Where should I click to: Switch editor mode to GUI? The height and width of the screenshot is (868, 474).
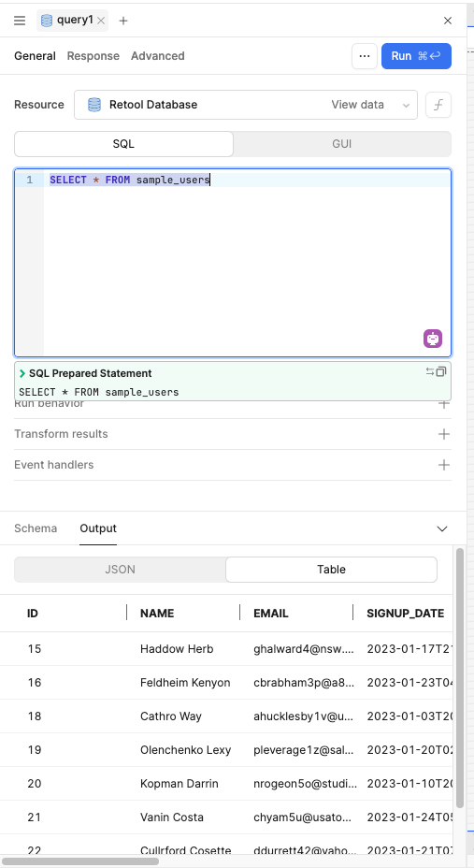[342, 144]
